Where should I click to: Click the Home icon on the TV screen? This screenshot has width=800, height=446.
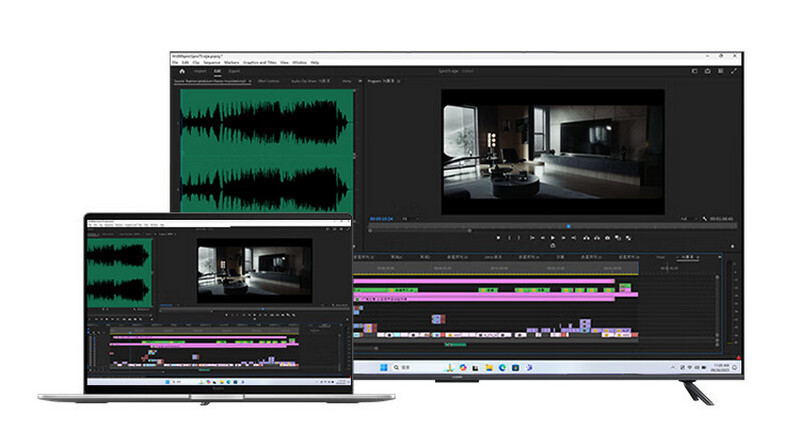[x=182, y=72]
